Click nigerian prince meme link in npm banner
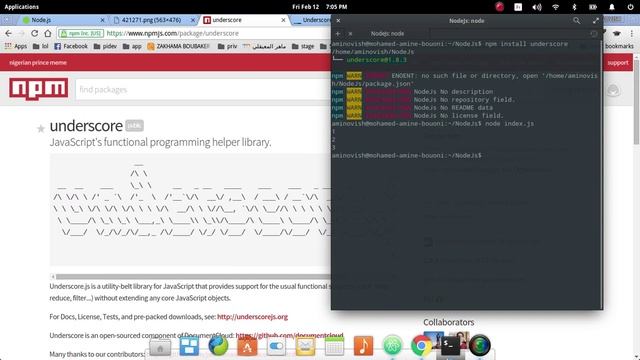This screenshot has width=640, height=360. pos(38,63)
